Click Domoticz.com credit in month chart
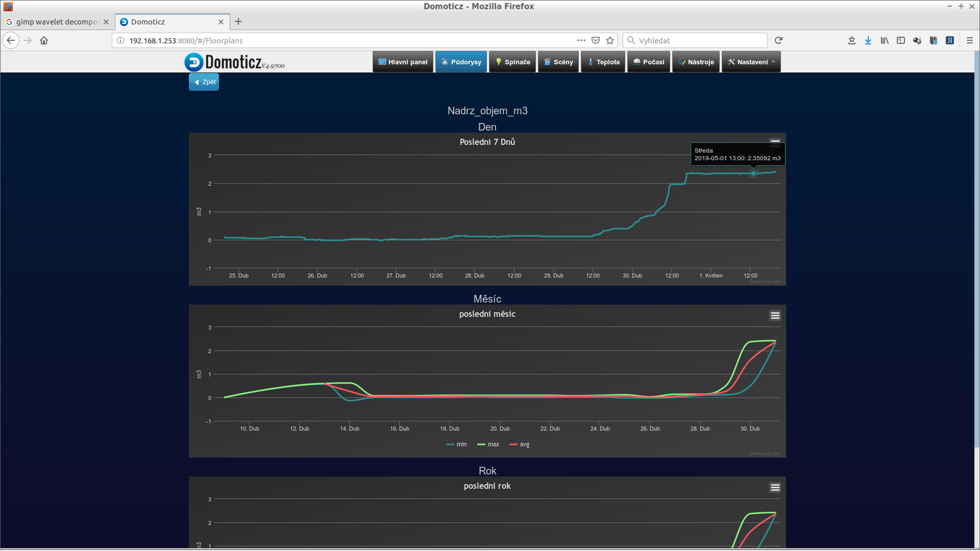This screenshot has width=980, height=551. (765, 454)
